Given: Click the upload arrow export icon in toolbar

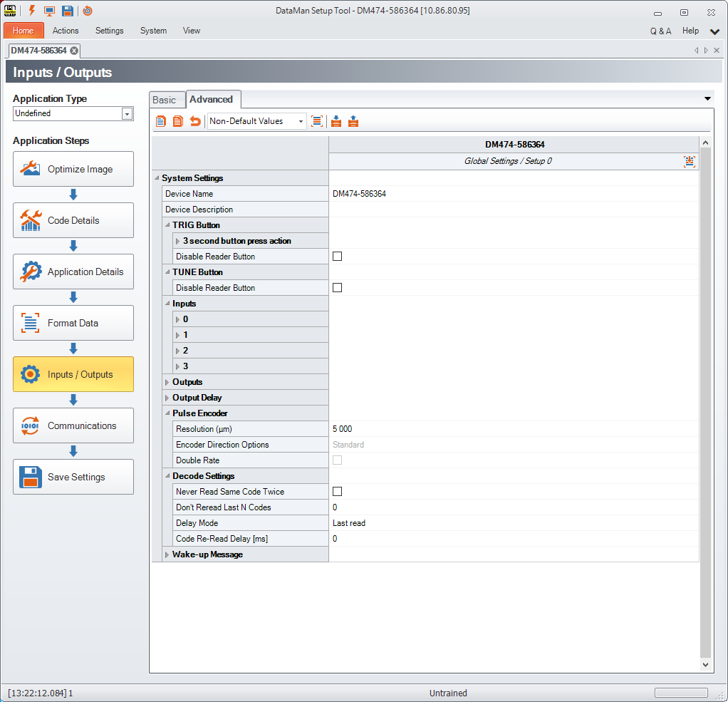Looking at the screenshot, I should [353, 121].
